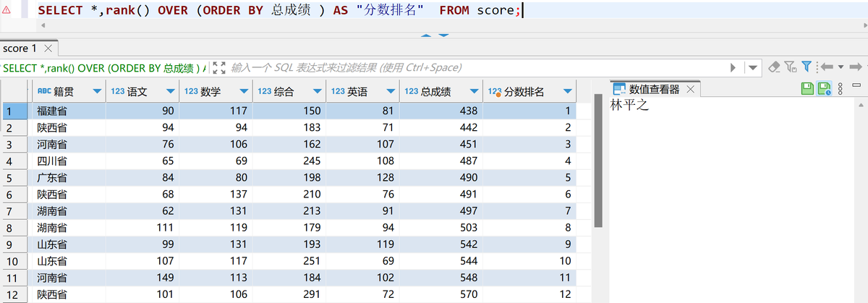Viewport: 868px width, 303px height.
Task: Open the 英语 column filter dropdown
Action: click(x=390, y=92)
